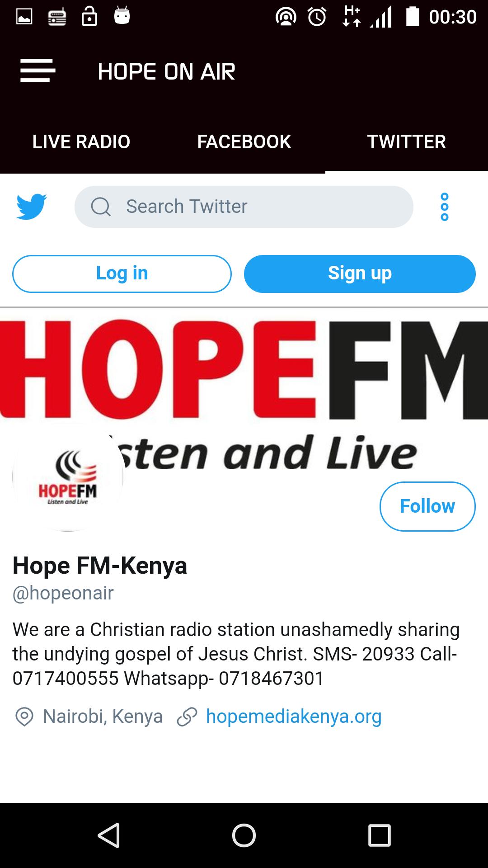
Task: Follow the Hope FM-Kenya account
Action: click(x=427, y=506)
